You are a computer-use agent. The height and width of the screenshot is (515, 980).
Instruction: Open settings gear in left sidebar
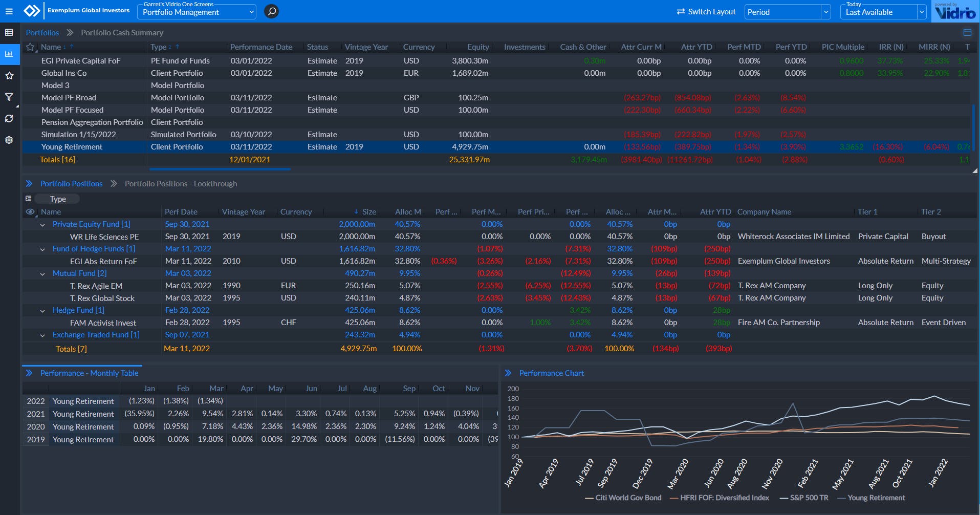coord(9,140)
